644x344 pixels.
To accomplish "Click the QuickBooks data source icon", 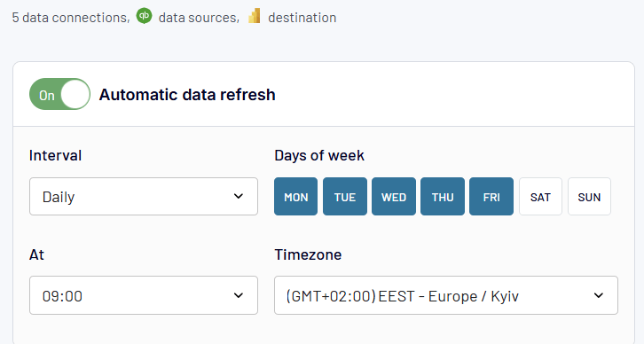I will pyautogui.click(x=144, y=16).
